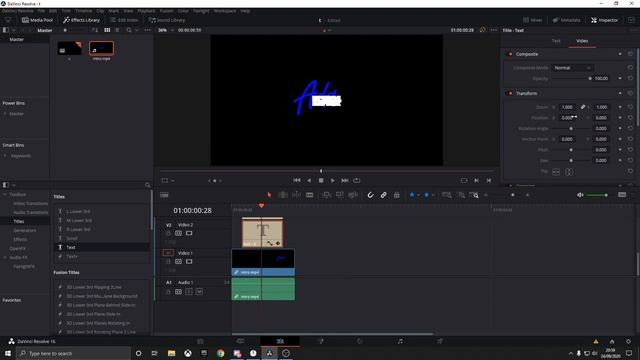640x360 pixels.
Task: Toggle Audio 1 track mute M button
Action: click(x=199, y=292)
